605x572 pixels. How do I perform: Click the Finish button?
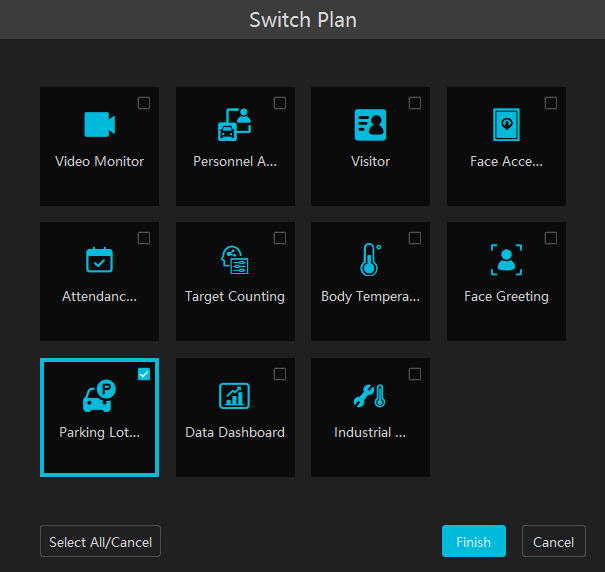[x=473, y=542]
